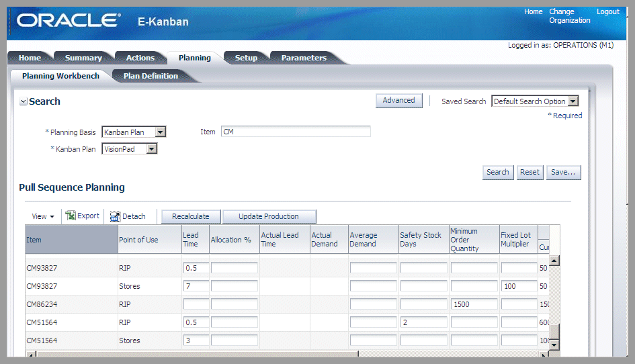Click Lead Time field for CM93827 RIP
Screen dimensions: 635x364
click(x=196, y=268)
